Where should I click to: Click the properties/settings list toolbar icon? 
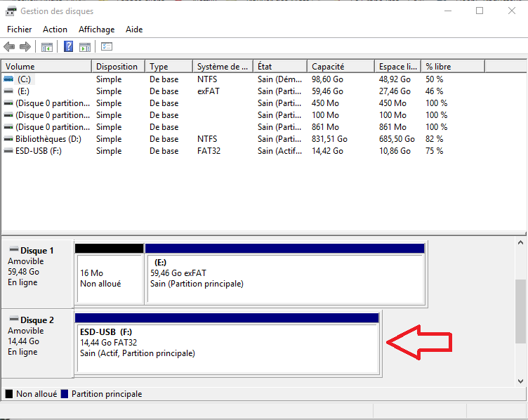pyautogui.click(x=107, y=47)
